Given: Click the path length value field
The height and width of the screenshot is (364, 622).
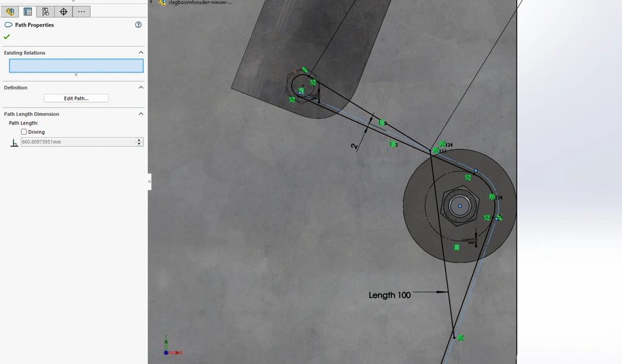Looking at the screenshot, I should [78, 142].
